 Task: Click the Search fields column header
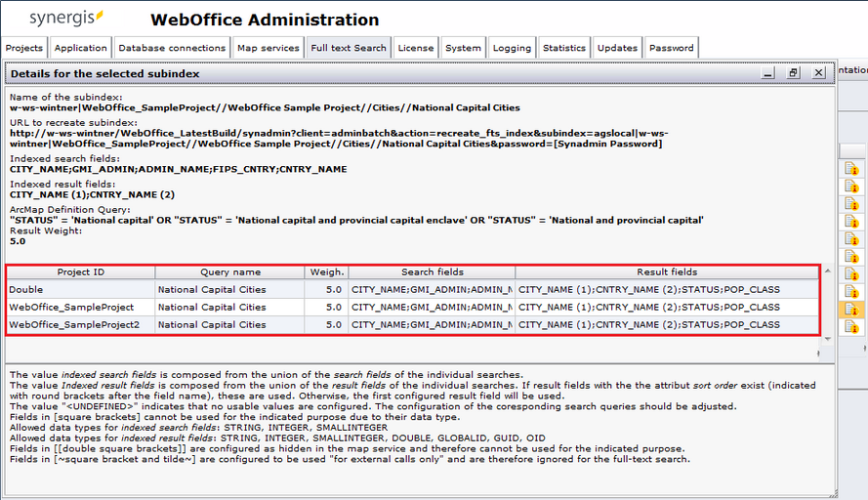click(433, 271)
